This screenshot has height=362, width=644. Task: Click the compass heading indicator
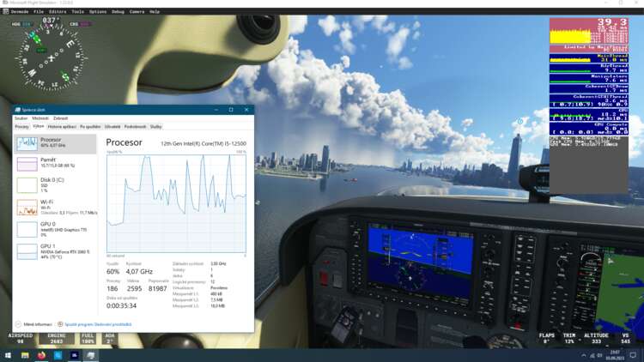(x=51, y=57)
